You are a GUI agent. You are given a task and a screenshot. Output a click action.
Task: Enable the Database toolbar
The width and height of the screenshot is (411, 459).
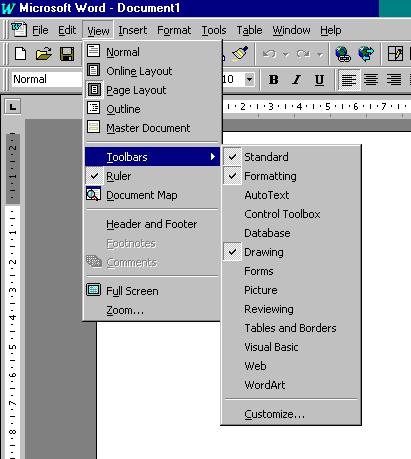(x=291, y=233)
